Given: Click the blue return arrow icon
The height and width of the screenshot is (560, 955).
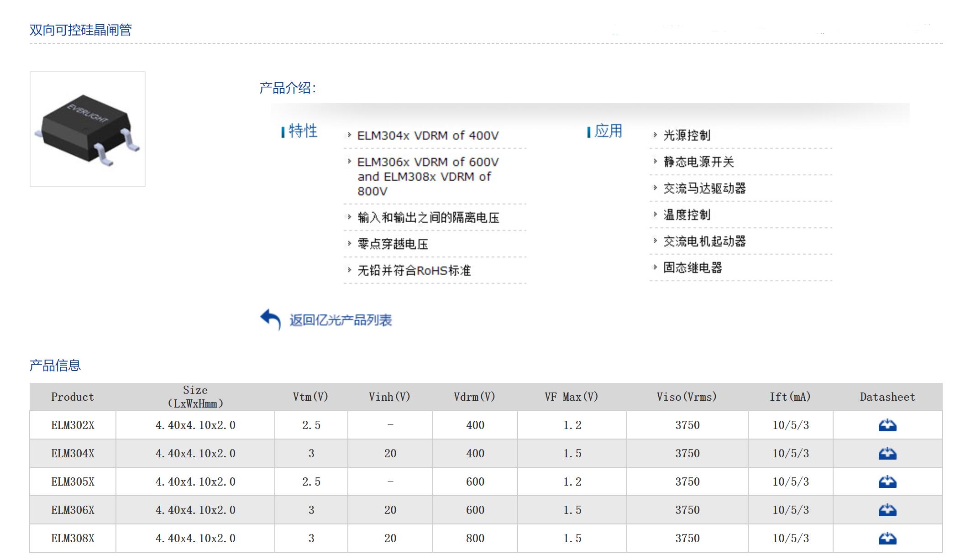Looking at the screenshot, I should [x=270, y=319].
